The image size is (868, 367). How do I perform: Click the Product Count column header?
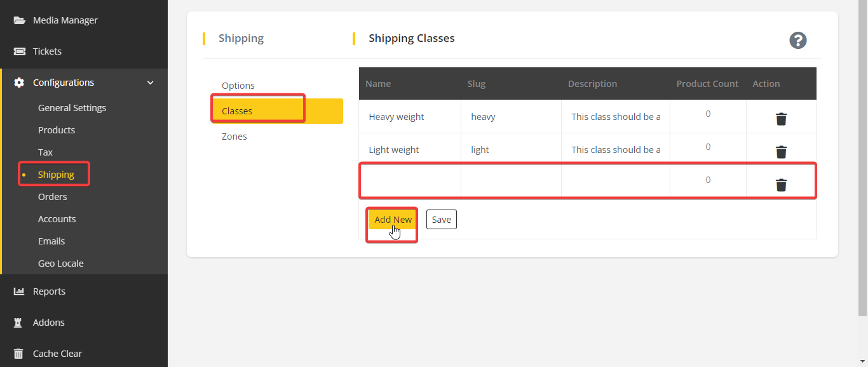(x=707, y=84)
